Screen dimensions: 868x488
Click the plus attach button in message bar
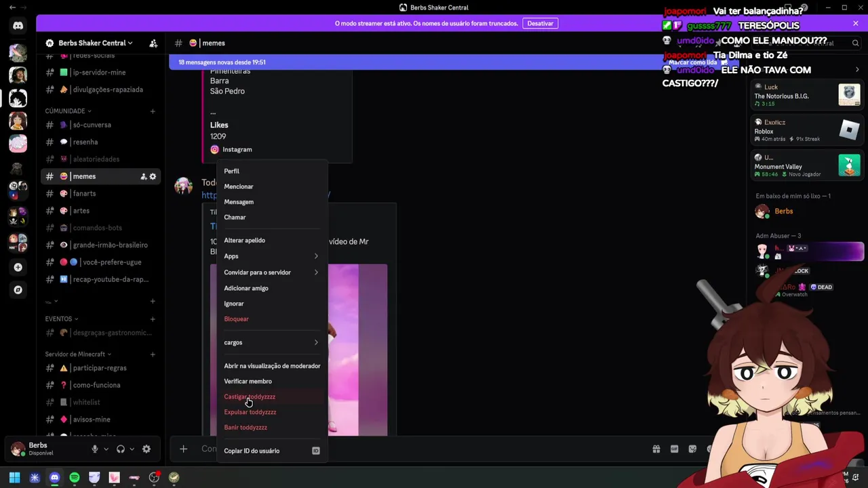(x=183, y=449)
